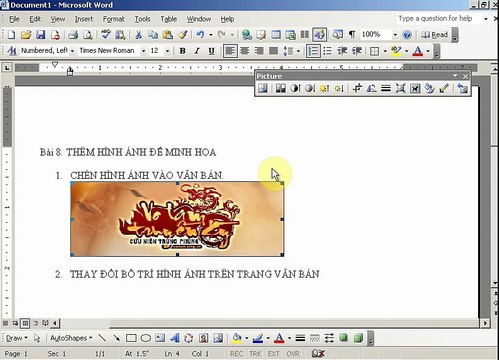
Task: Align text left
Action: pyautogui.click(x=230, y=51)
